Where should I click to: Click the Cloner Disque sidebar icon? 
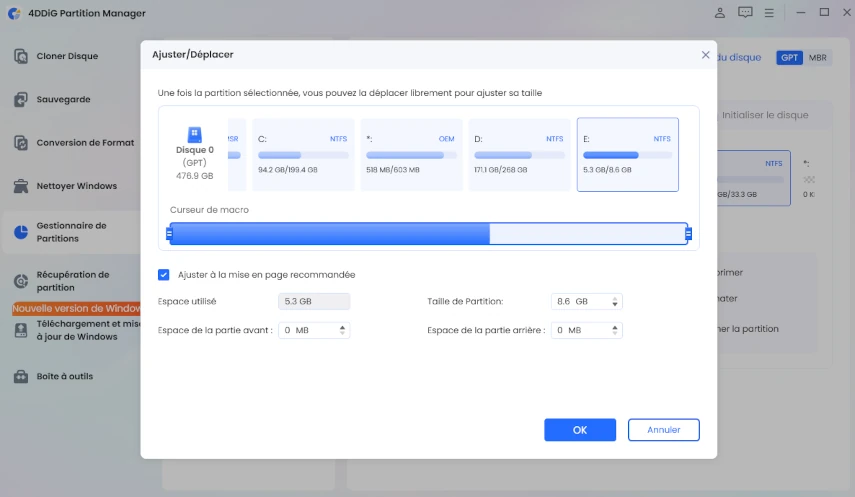(21, 56)
